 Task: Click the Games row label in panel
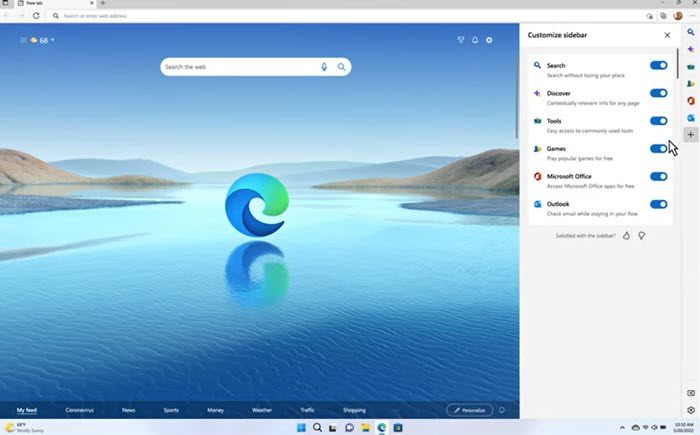tap(556, 149)
